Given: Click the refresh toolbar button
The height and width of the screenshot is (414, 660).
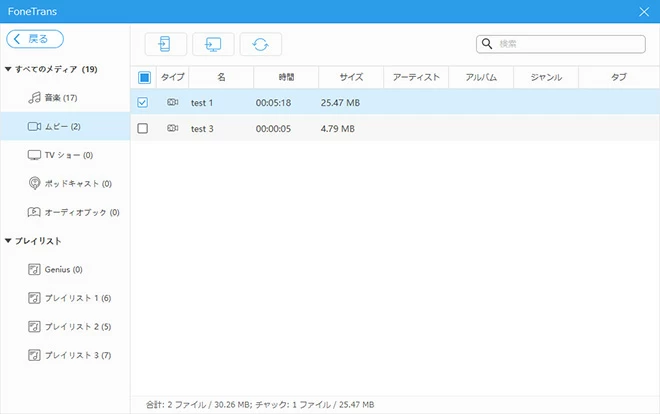Looking at the screenshot, I should pos(261,44).
